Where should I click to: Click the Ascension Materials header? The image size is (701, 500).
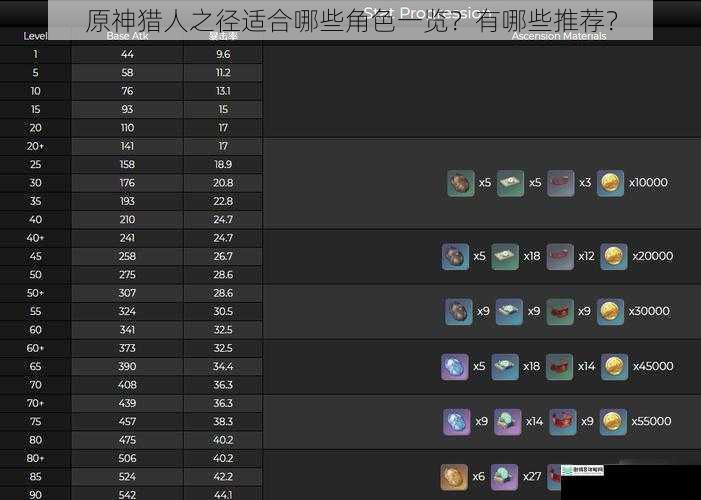click(559, 36)
